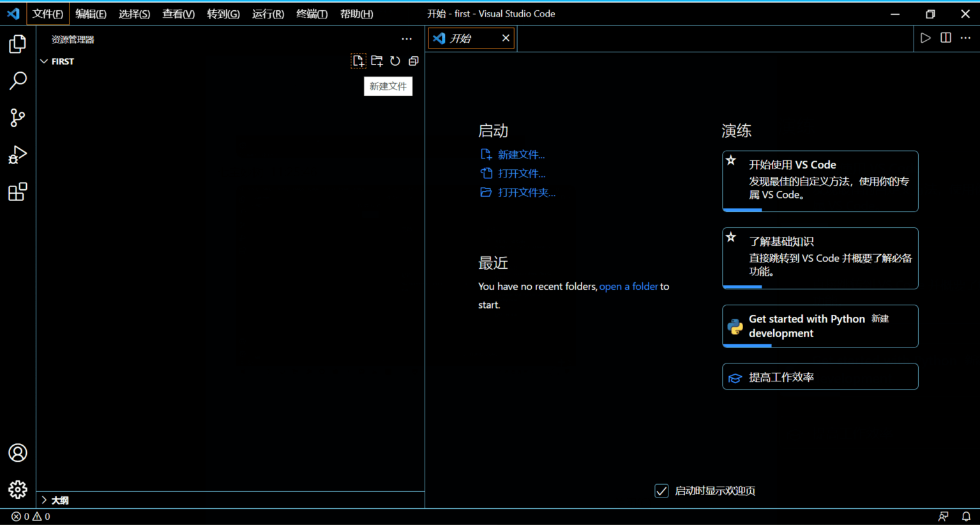Click the errors and warnings status indicator
The image size is (980, 525).
click(x=31, y=517)
